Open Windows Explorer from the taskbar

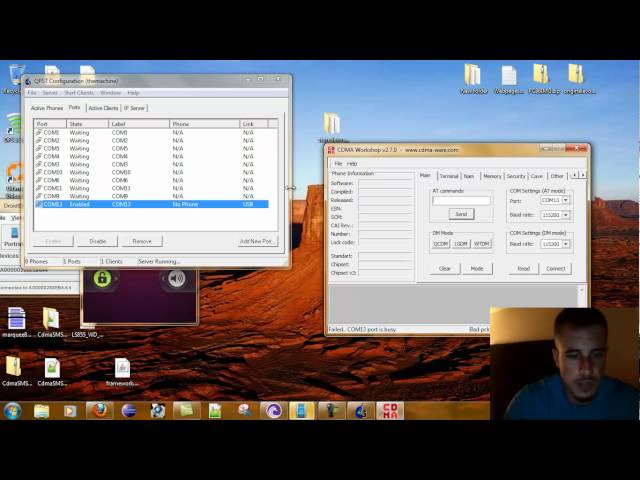point(41,411)
